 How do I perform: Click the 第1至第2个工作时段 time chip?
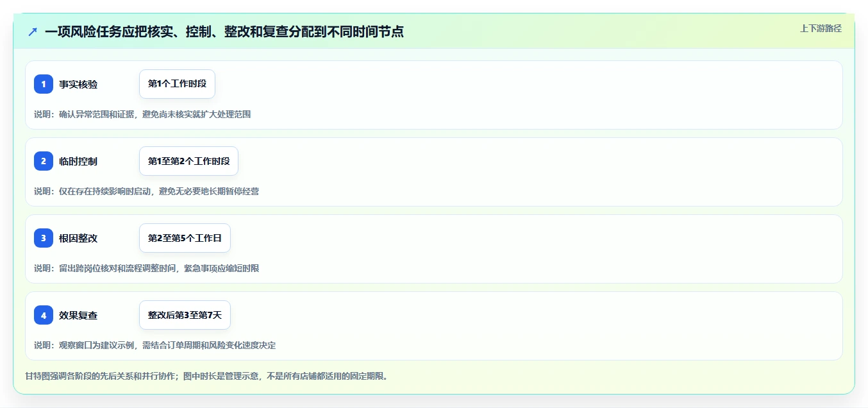188,161
